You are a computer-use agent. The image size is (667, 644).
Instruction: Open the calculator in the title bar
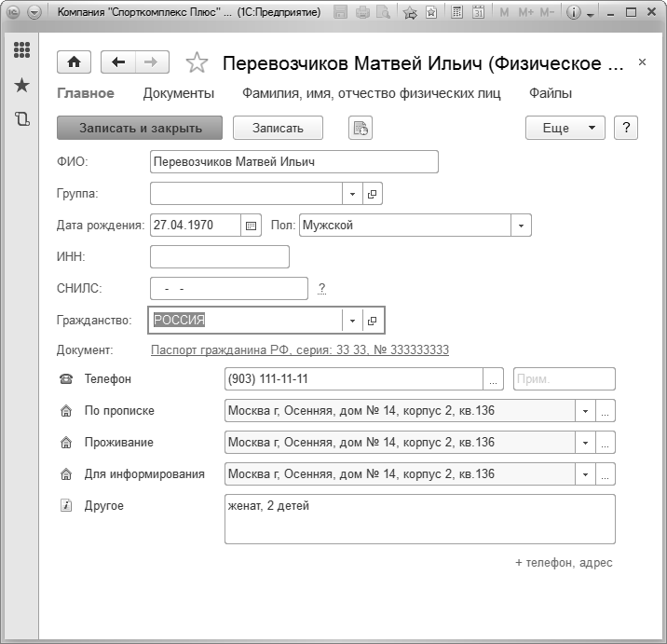[x=456, y=13]
